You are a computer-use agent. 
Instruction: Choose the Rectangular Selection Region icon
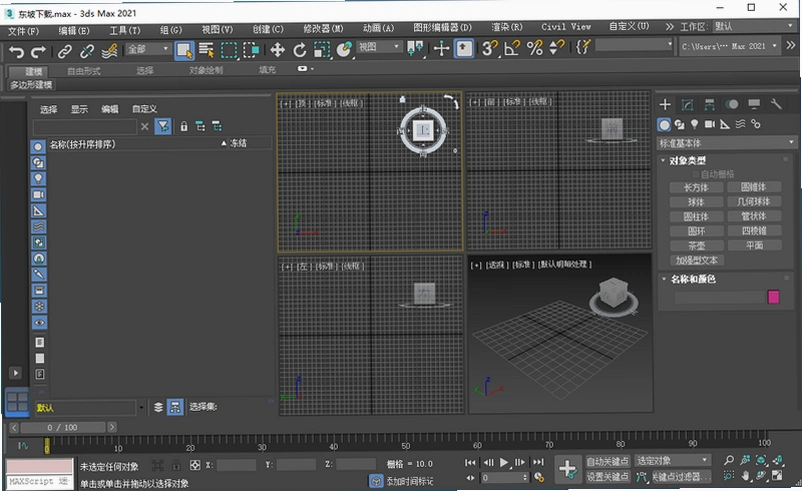pos(229,50)
